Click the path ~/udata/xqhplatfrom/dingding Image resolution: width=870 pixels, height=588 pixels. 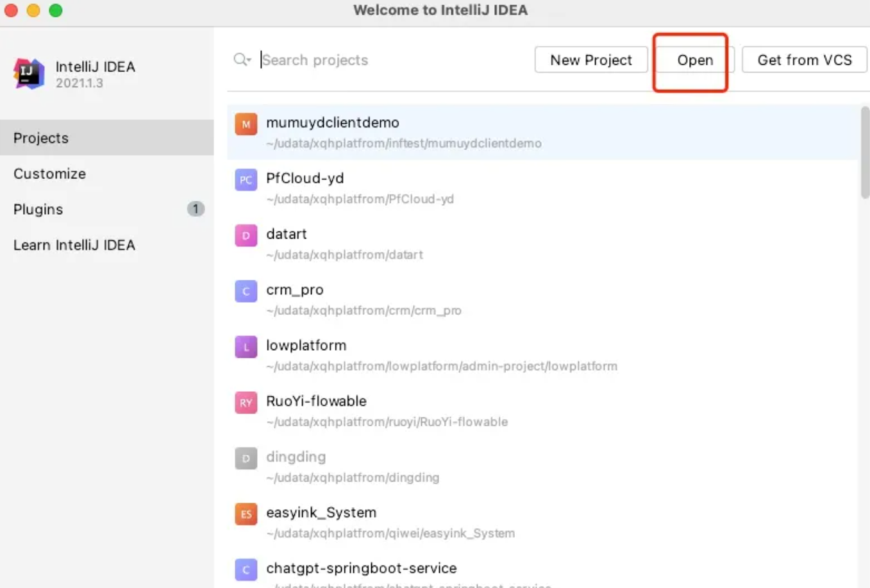353,478
